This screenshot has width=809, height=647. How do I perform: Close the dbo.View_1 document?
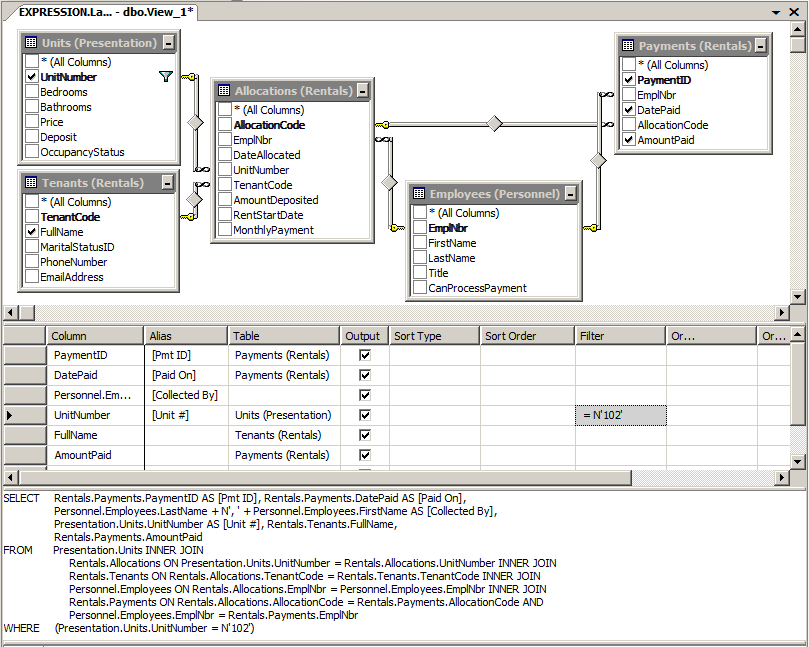(x=794, y=12)
